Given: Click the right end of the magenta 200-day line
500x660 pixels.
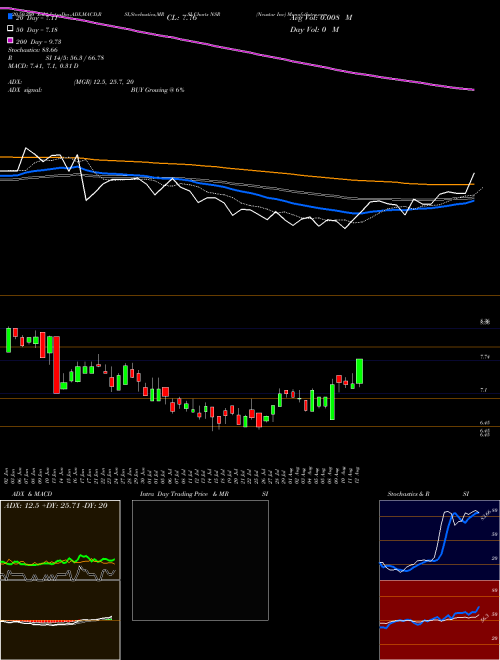Looking at the screenshot, I should coord(473,89).
